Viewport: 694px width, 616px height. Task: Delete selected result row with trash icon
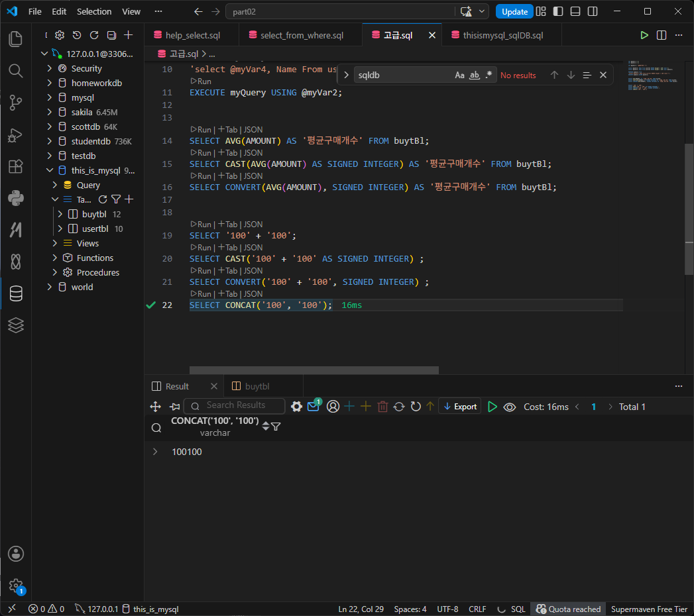(x=383, y=407)
